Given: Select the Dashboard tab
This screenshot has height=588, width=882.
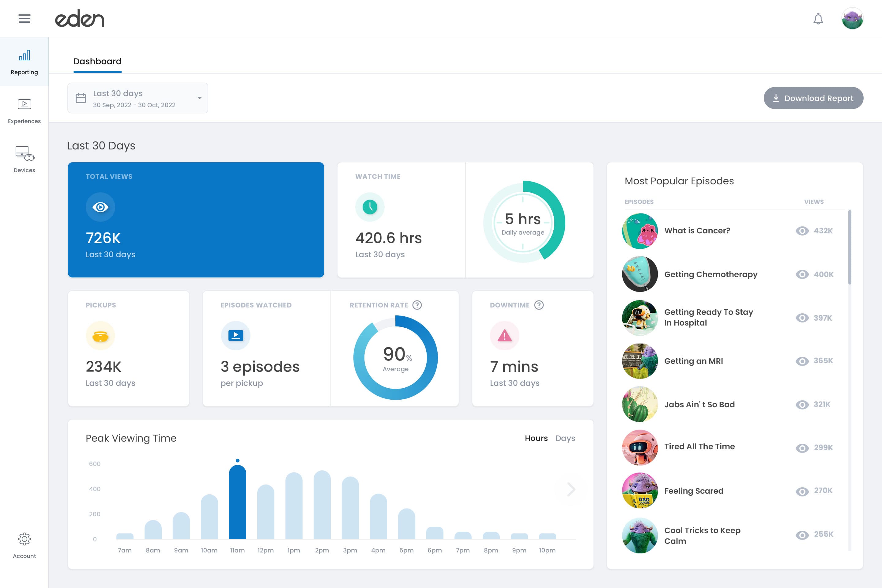Looking at the screenshot, I should 97,62.
